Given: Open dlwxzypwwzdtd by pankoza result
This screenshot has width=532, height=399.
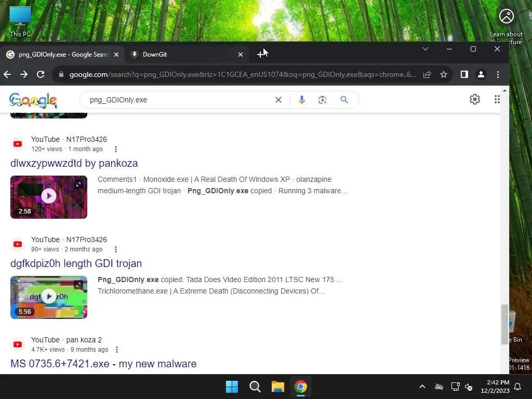Looking at the screenshot, I should [74, 163].
